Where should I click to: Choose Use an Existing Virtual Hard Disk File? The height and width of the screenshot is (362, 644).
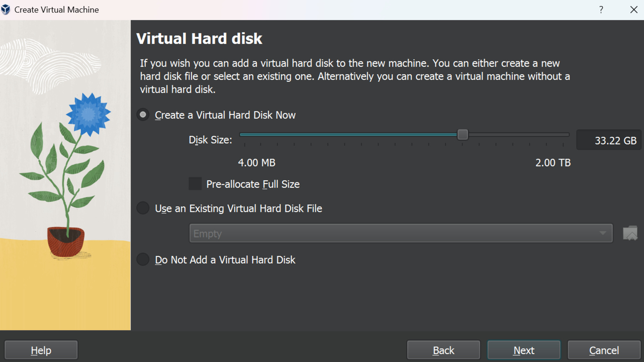click(x=142, y=208)
